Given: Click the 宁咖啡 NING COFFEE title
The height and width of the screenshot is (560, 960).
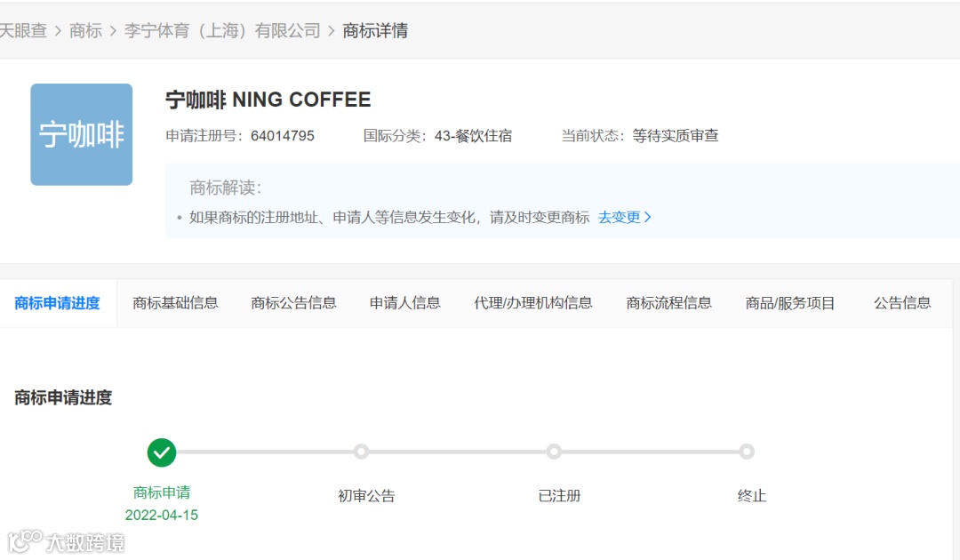Looking at the screenshot, I should click(268, 100).
